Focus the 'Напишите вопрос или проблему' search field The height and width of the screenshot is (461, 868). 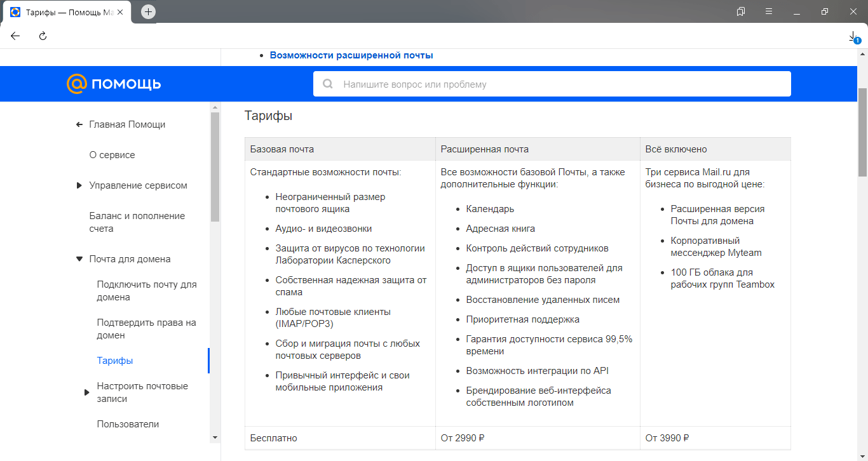click(552, 84)
